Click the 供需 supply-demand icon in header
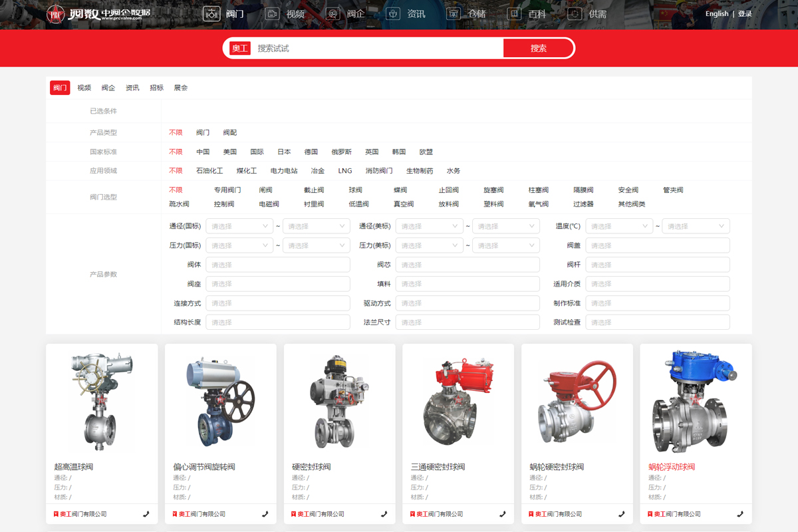This screenshot has height=532, width=798. pyautogui.click(x=575, y=13)
